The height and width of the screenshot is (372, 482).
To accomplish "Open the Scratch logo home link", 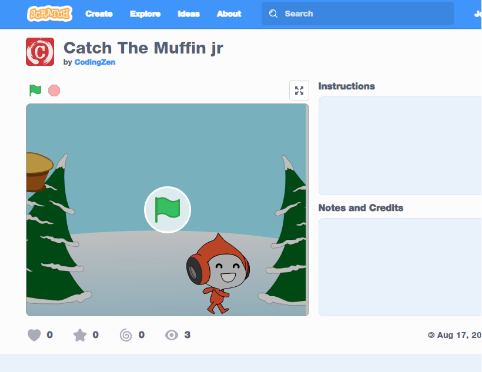I will 49,14.
